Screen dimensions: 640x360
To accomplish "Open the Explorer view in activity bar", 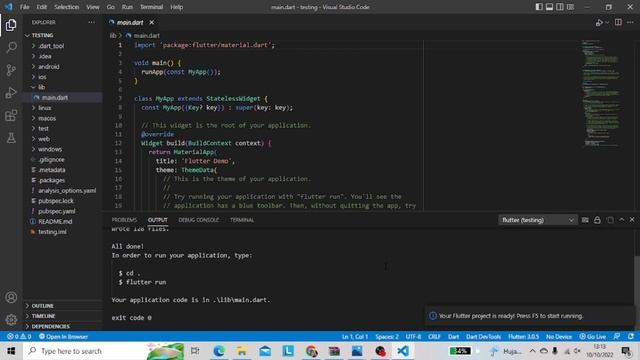I will pyautogui.click(x=11, y=25).
